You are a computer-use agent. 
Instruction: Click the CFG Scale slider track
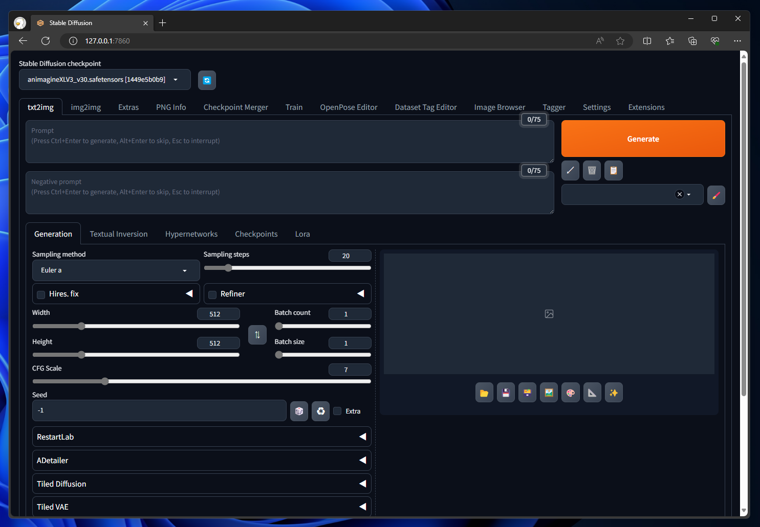click(202, 382)
